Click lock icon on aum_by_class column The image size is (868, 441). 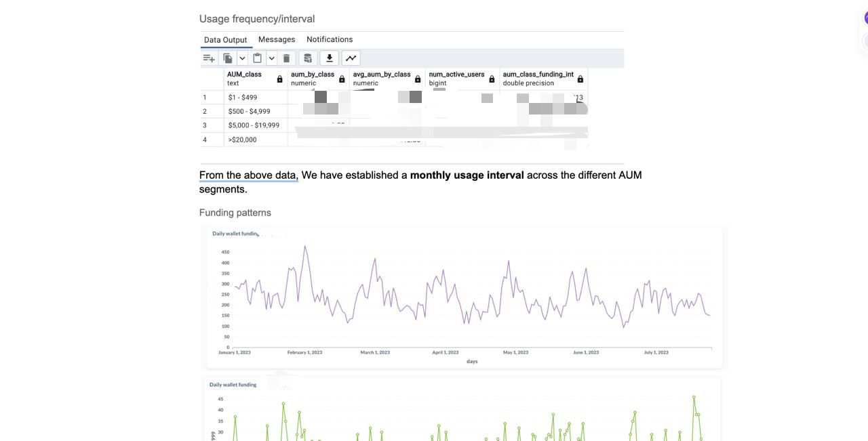point(342,79)
